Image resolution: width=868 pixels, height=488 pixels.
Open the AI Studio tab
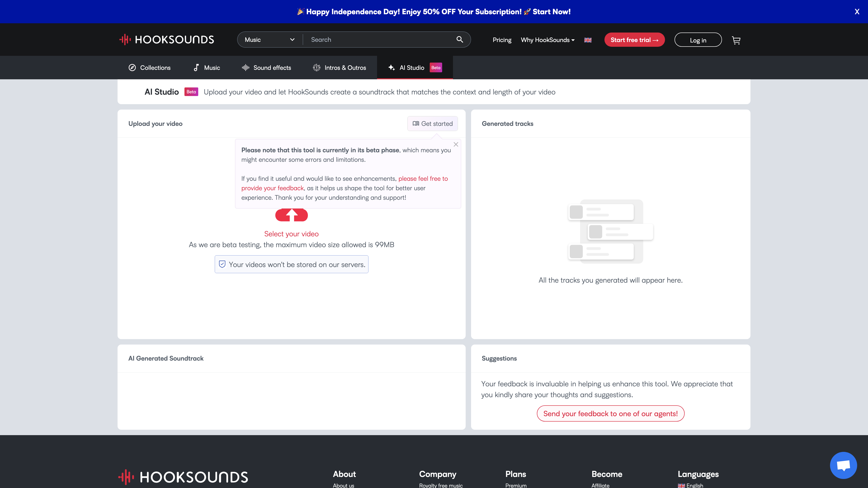tap(415, 68)
